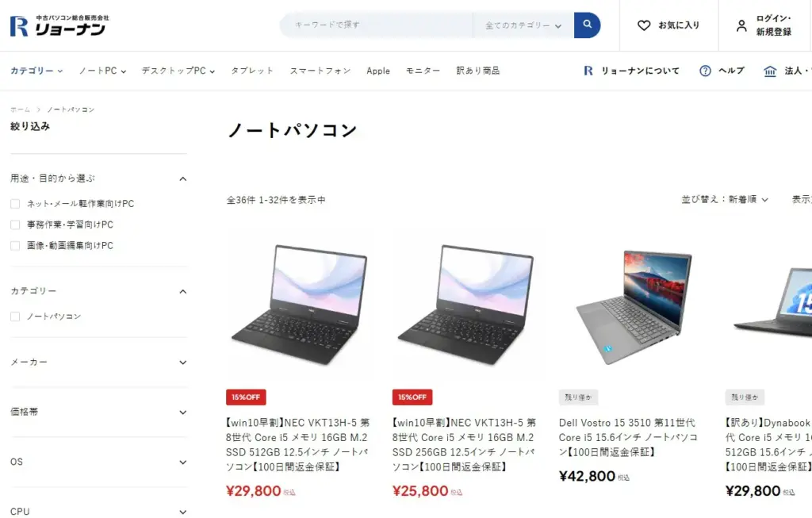812x518 pixels.
Task: Tick the 画像・動画編集向けPC checkbox
Action: [x=15, y=246]
